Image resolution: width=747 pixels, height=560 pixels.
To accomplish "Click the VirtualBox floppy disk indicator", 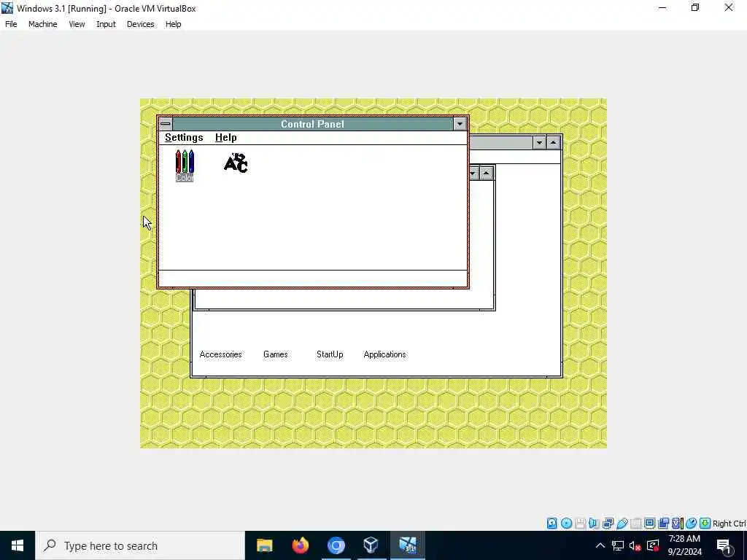I will [580, 524].
